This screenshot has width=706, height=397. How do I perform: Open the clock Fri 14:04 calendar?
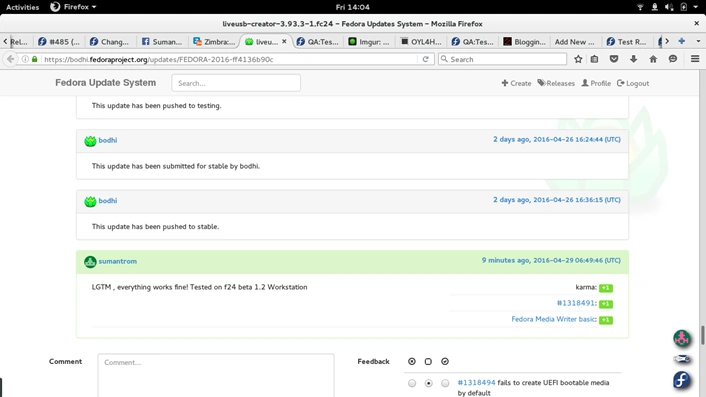(353, 7)
